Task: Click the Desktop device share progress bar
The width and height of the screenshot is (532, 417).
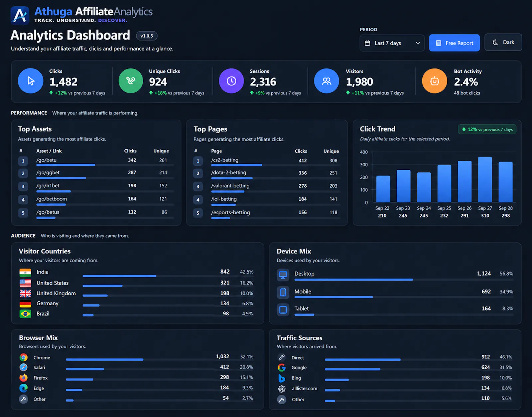Action: coord(404,280)
